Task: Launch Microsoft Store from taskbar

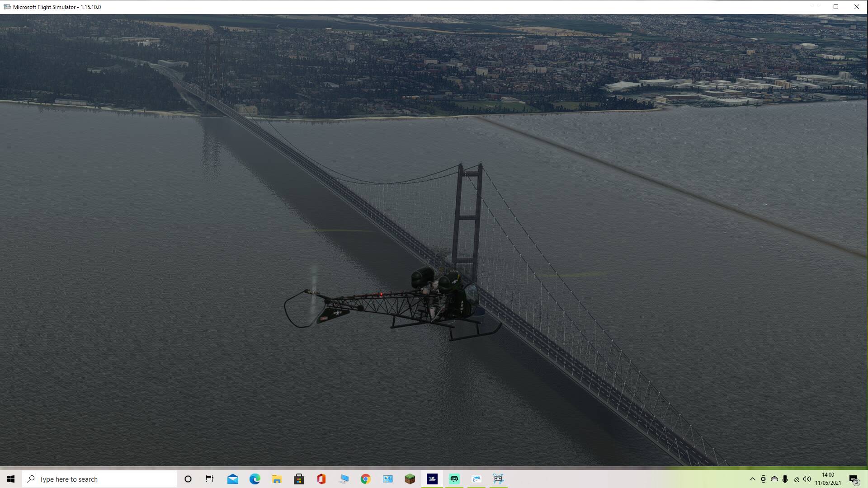Action: [x=299, y=479]
